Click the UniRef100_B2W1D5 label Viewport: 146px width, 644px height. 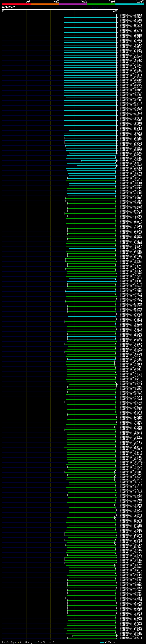pyautogui.click(x=131, y=198)
